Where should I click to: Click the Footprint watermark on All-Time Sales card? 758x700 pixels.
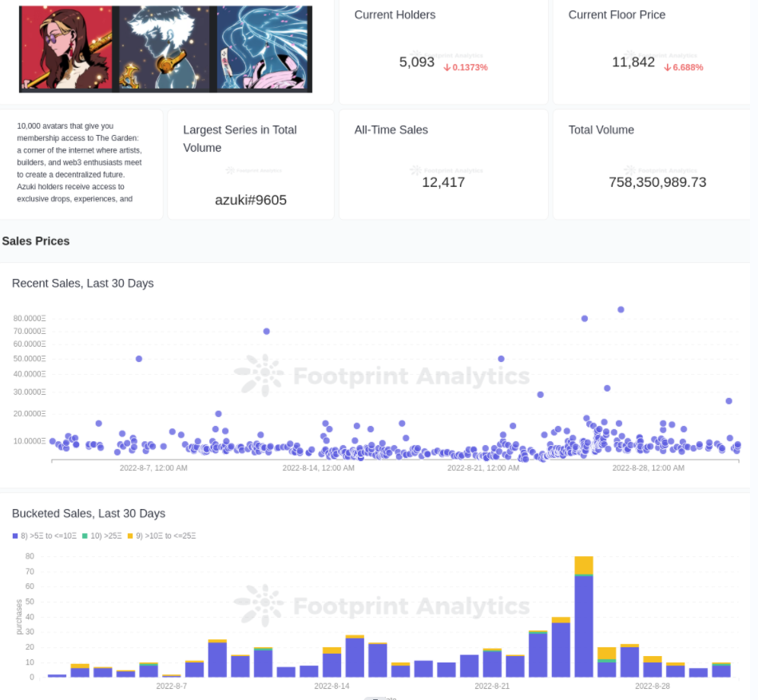(447, 170)
